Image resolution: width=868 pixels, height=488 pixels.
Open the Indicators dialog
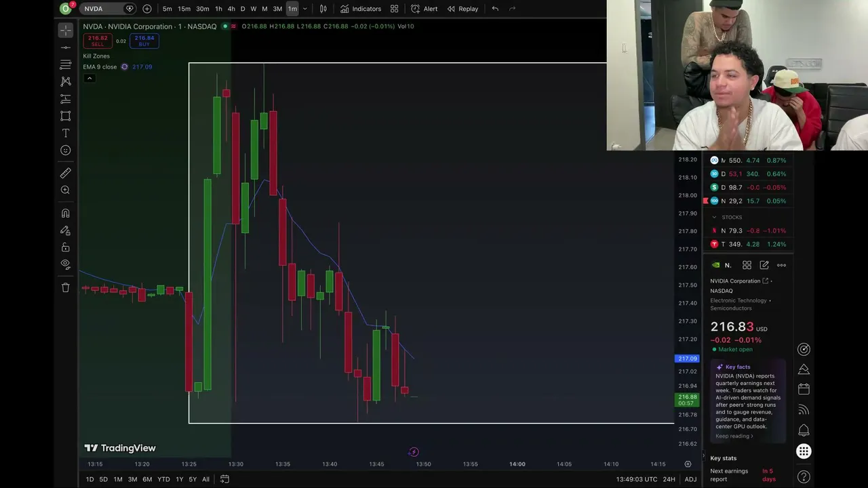click(361, 9)
